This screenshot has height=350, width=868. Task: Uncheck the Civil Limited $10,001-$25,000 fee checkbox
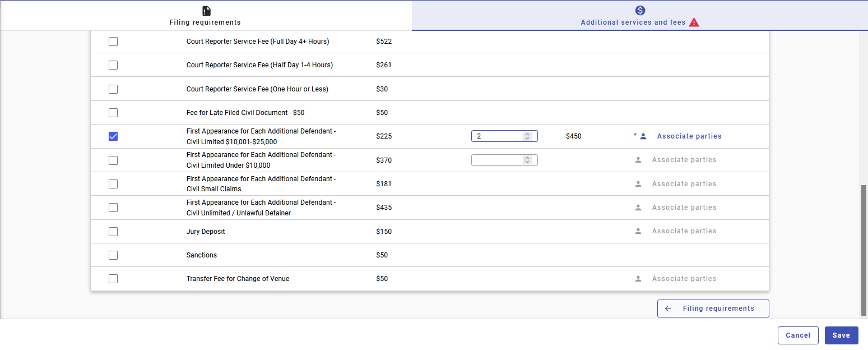point(113,136)
